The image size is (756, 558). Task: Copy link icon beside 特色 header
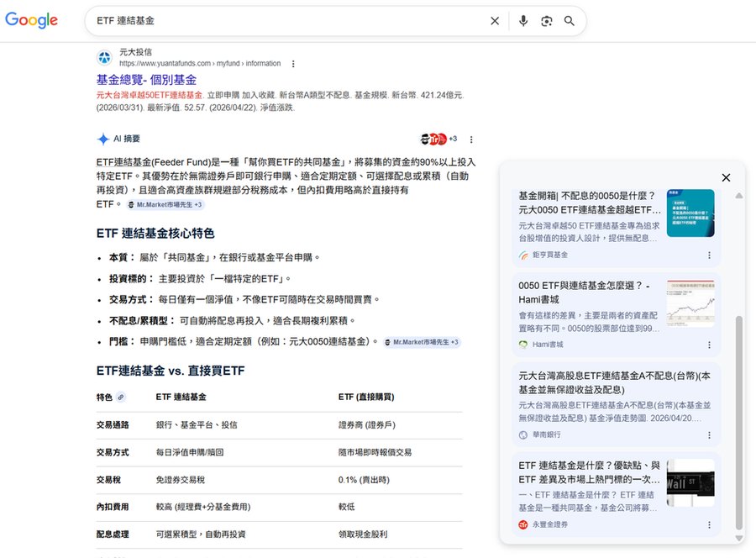pos(121,397)
